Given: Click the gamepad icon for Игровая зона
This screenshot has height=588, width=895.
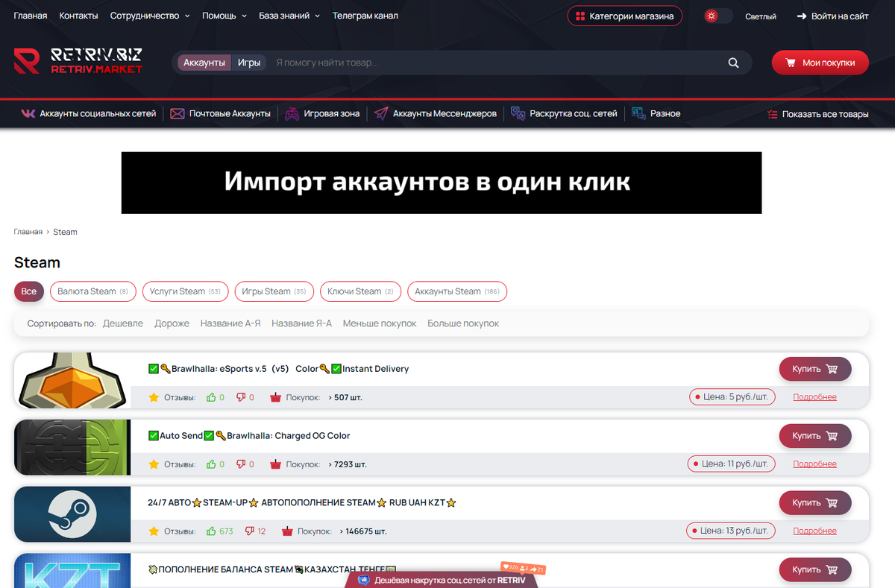Looking at the screenshot, I should coord(292,114).
